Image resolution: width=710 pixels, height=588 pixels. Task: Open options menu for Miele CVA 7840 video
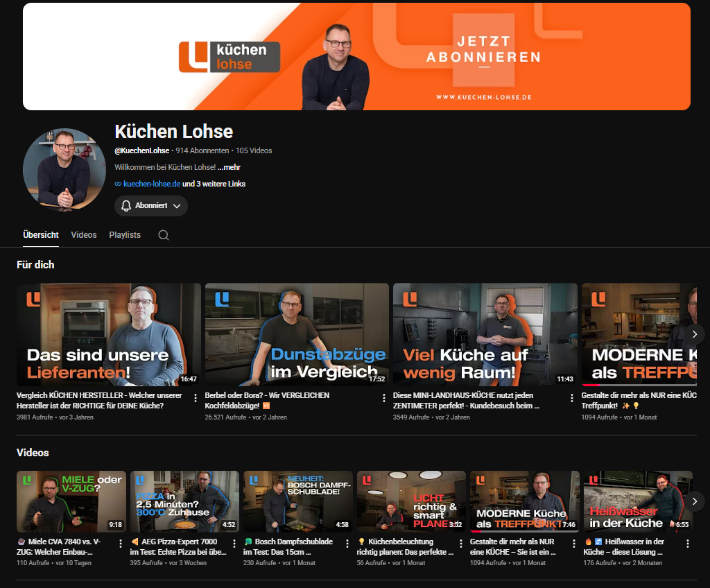(121, 544)
